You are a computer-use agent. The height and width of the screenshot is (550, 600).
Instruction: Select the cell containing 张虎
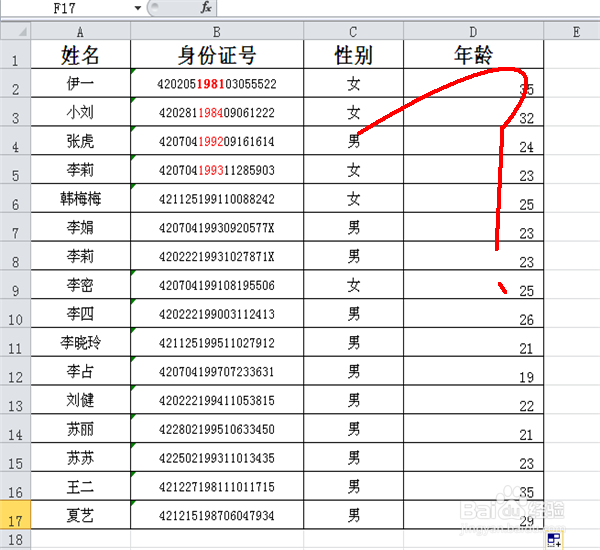point(81,141)
